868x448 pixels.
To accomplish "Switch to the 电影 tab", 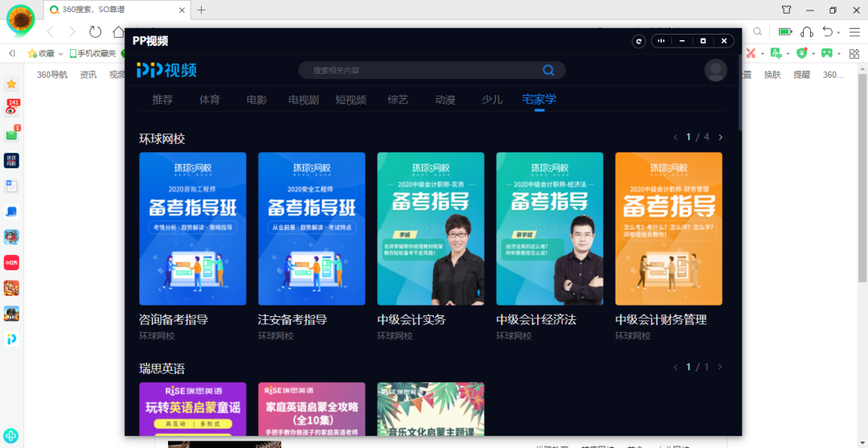I will pyautogui.click(x=256, y=100).
